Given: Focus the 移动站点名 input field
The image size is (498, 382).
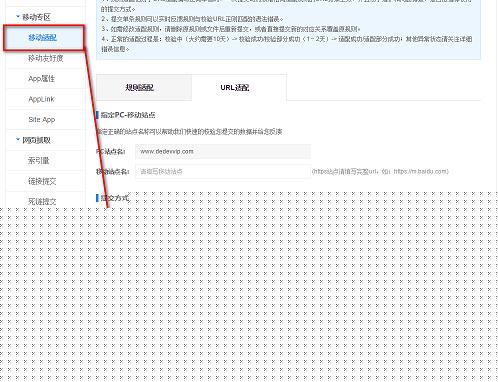Looking at the screenshot, I should 223,172.
